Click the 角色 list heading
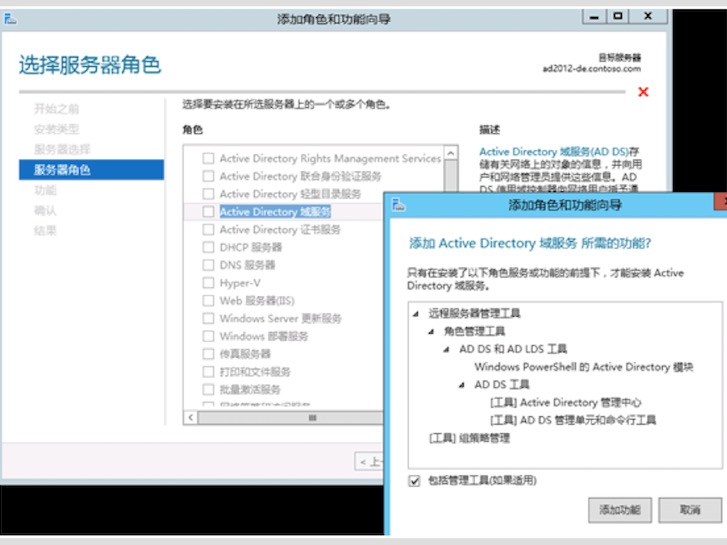Screen dimensions: 727x545 point(192,130)
